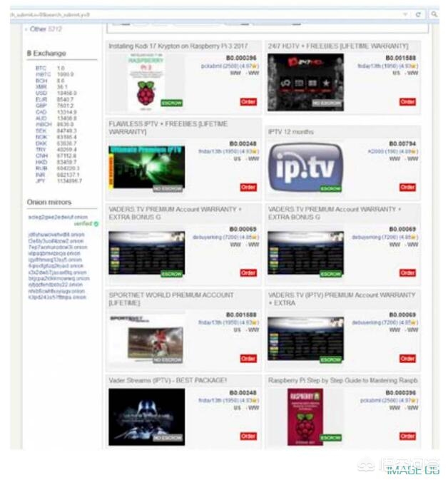Image resolution: width=448 pixels, height=480 pixels.
Task: Open the Raspberry Pi 3 Kodi thumbnail
Action: click(146, 82)
